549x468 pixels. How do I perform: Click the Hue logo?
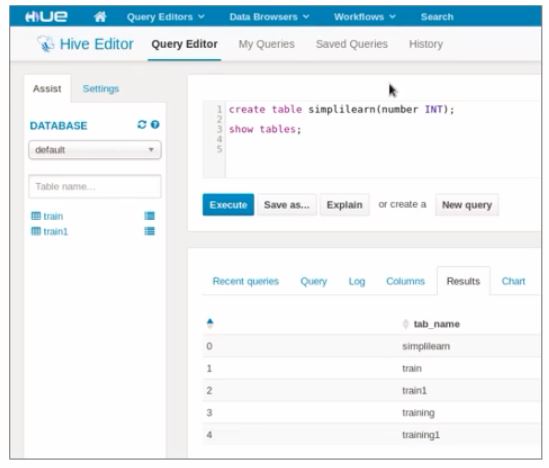[x=46, y=16]
